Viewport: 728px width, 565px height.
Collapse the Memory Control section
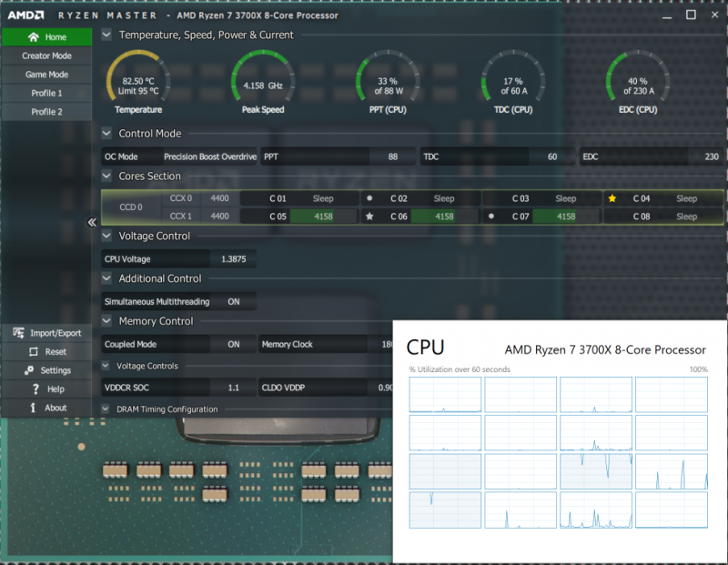106,321
